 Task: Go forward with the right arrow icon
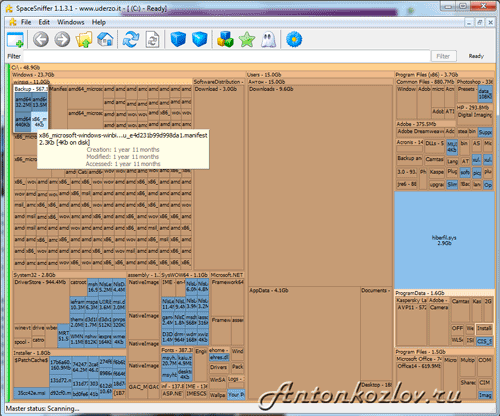[x=62, y=40]
